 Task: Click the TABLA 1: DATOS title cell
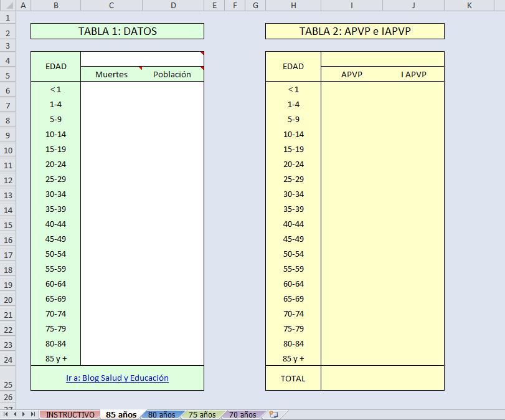pos(117,31)
